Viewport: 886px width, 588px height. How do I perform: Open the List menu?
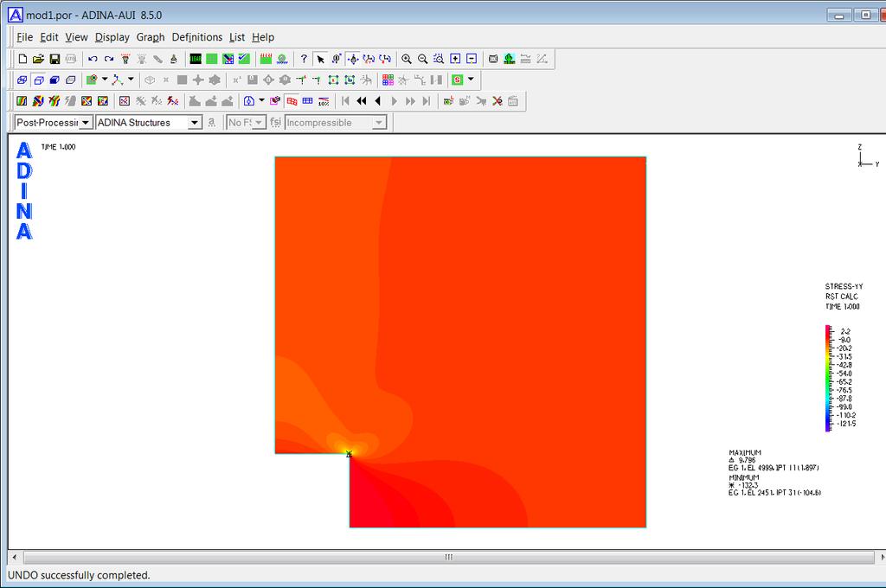point(237,37)
